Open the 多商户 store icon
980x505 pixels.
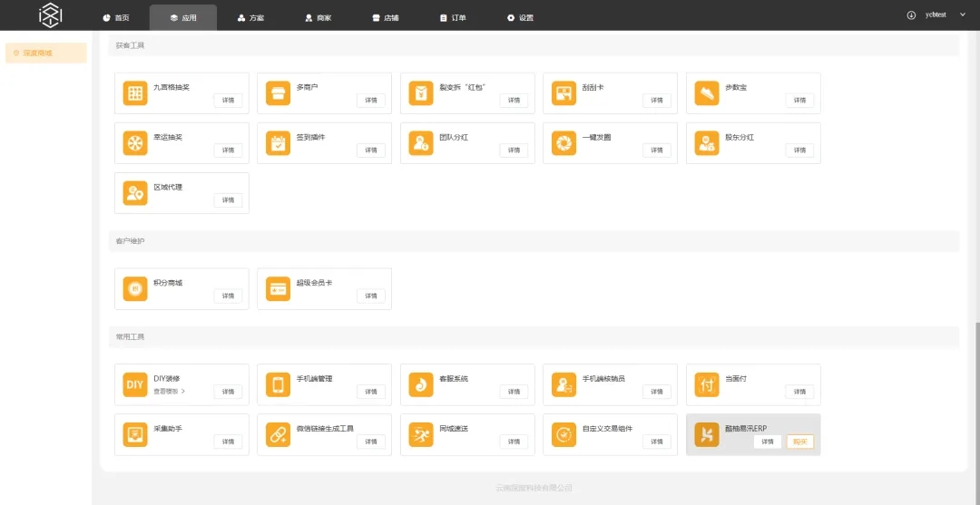click(x=278, y=93)
